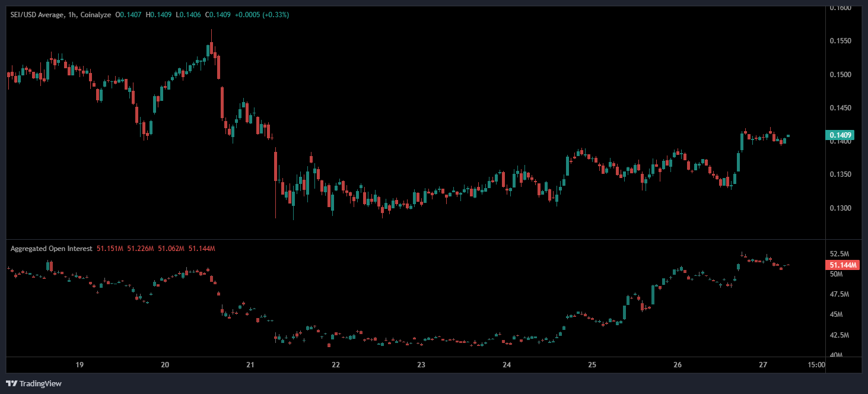Click the 0.1550 level on price scale
The width and height of the screenshot is (868, 394).
[x=840, y=41]
